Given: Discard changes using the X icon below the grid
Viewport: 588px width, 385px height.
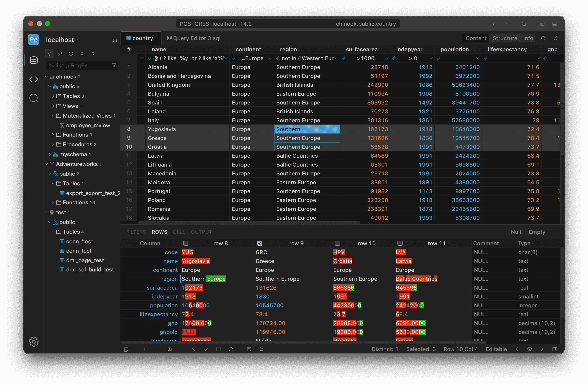Looking at the screenshot, I should [x=193, y=349].
